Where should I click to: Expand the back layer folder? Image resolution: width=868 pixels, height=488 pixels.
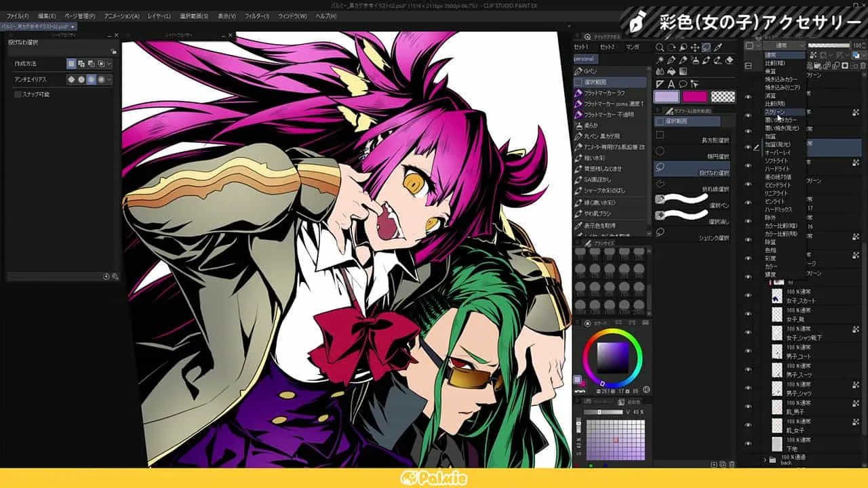pyautogui.click(x=765, y=460)
